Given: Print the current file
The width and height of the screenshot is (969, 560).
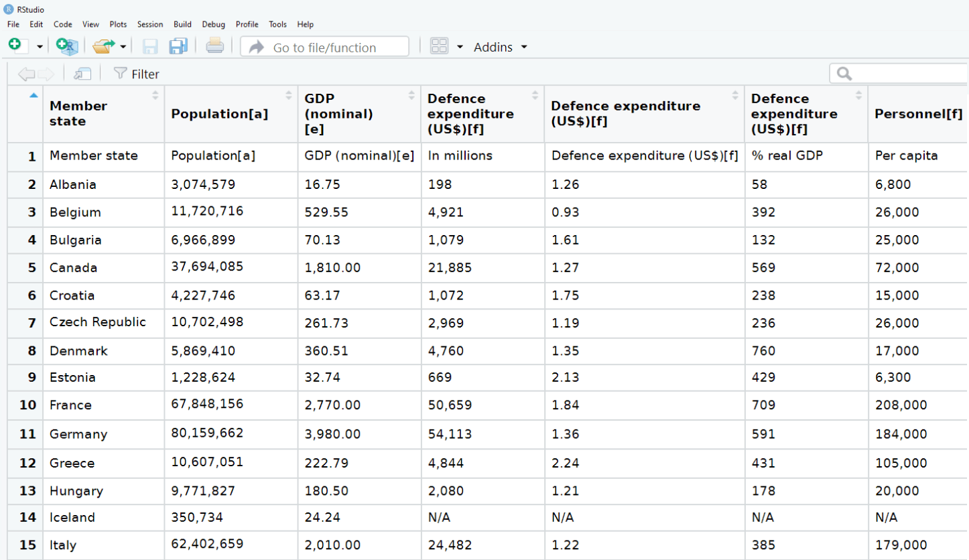Looking at the screenshot, I should 214,46.
